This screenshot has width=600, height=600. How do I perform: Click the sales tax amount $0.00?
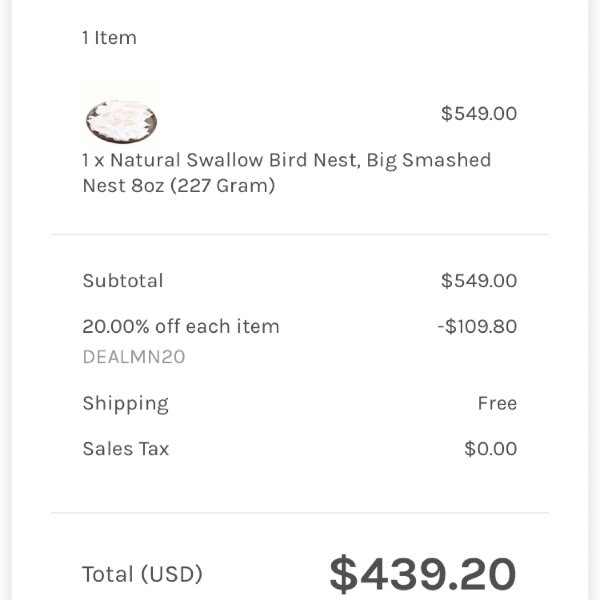(x=491, y=448)
